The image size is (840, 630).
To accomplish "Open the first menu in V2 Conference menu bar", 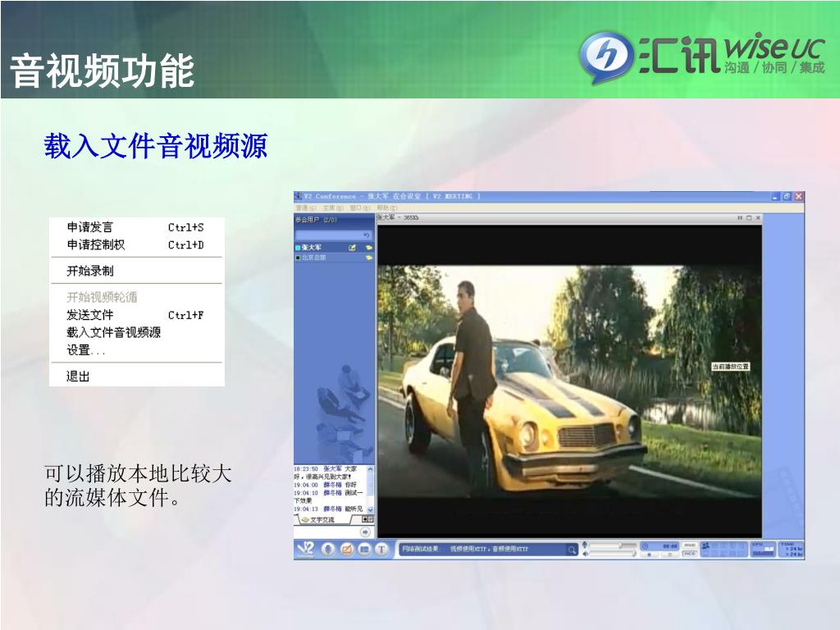I will coord(306,208).
